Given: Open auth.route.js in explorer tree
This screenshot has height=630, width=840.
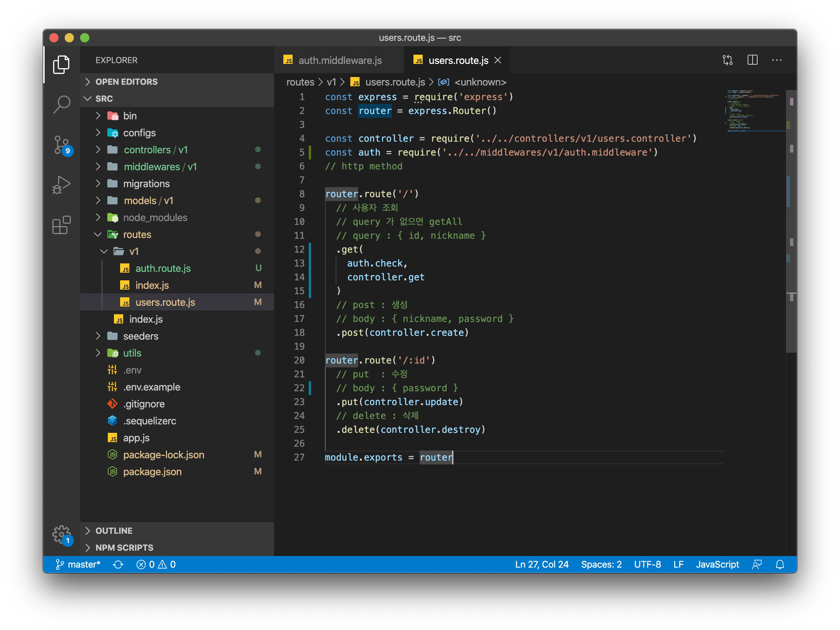Looking at the screenshot, I should (x=163, y=268).
